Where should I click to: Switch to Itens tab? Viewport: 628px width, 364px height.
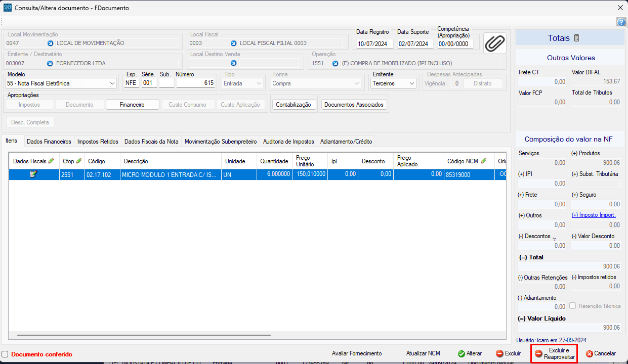pos(12,141)
